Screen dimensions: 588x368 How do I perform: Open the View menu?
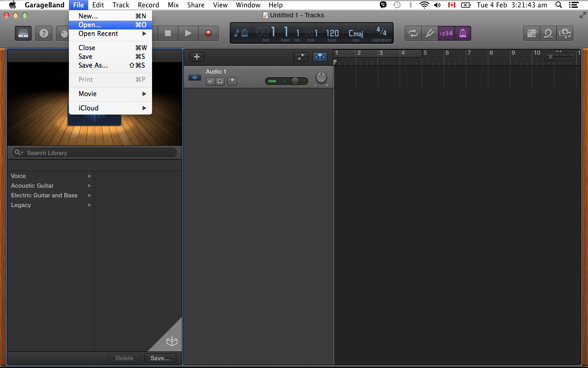tap(220, 5)
